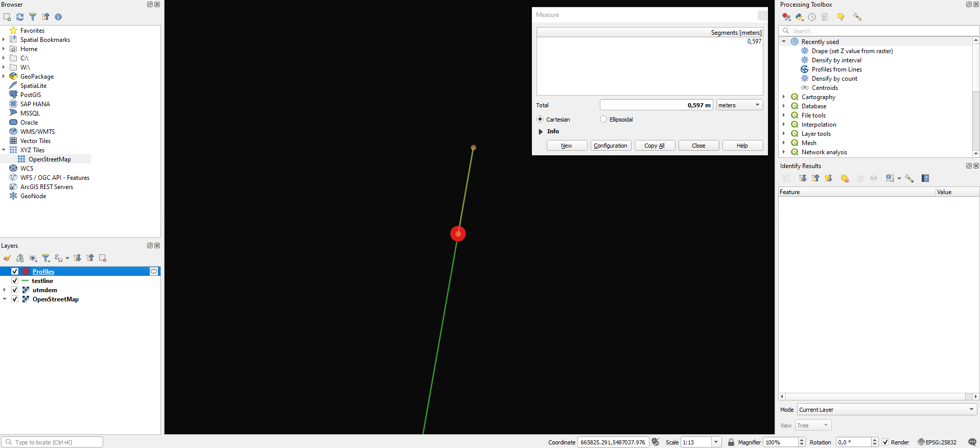
Task: Toggle visibility checkbox of utmdem layer
Action: [x=15, y=290]
